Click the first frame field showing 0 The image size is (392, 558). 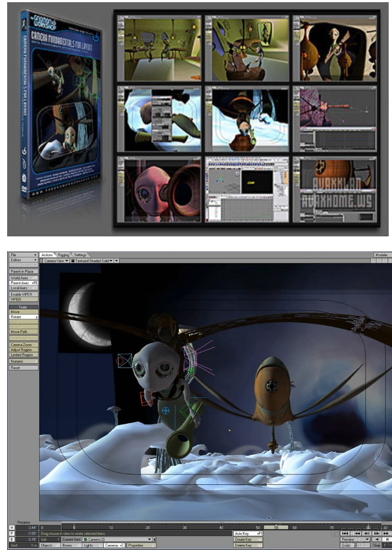(50, 528)
